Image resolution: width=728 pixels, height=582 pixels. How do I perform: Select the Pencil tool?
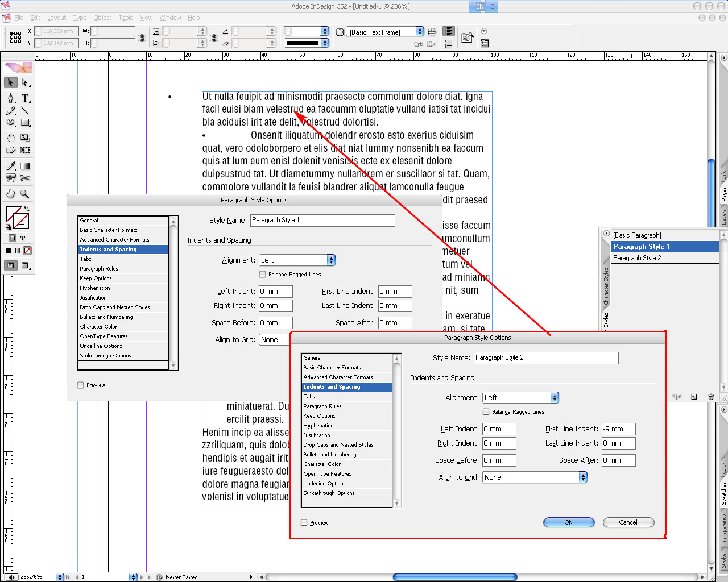click(x=10, y=111)
